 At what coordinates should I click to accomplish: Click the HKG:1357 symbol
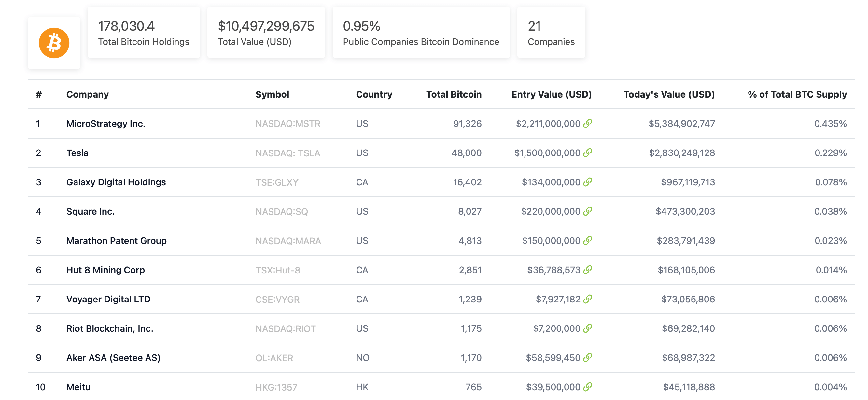click(x=276, y=387)
